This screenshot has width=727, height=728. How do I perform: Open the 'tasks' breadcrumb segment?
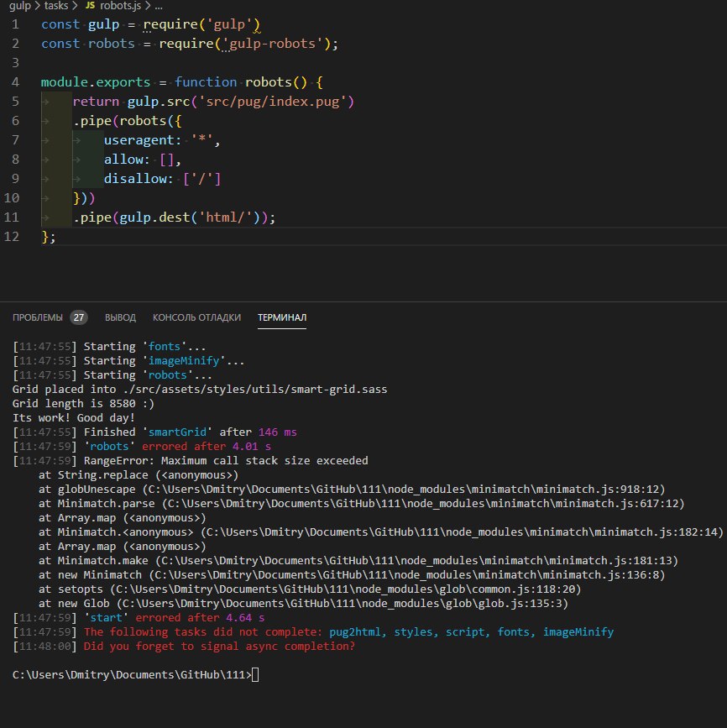pos(56,6)
